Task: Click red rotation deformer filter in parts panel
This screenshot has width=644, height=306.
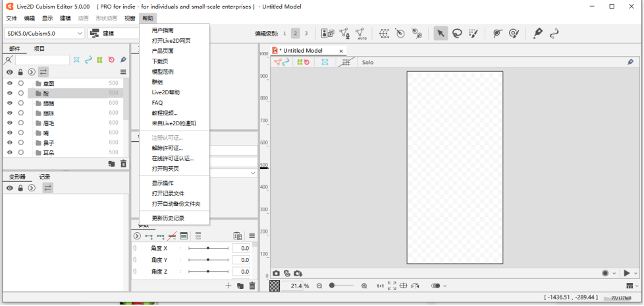Action: tap(111, 59)
